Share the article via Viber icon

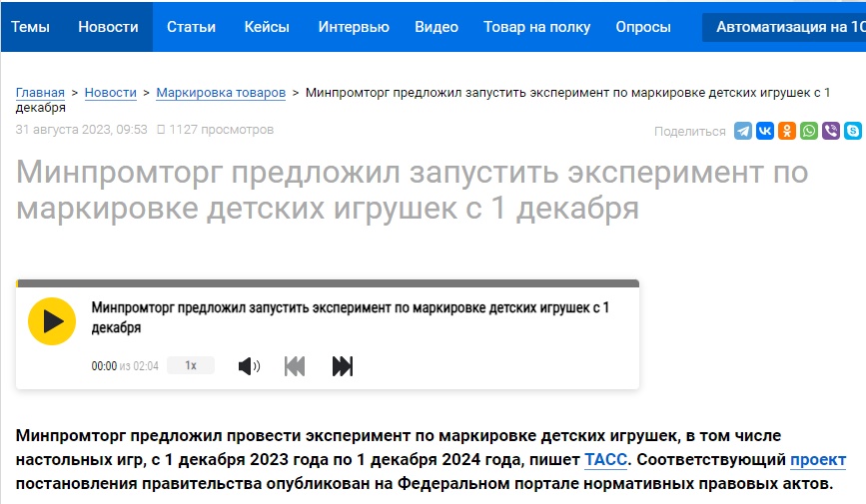click(831, 131)
